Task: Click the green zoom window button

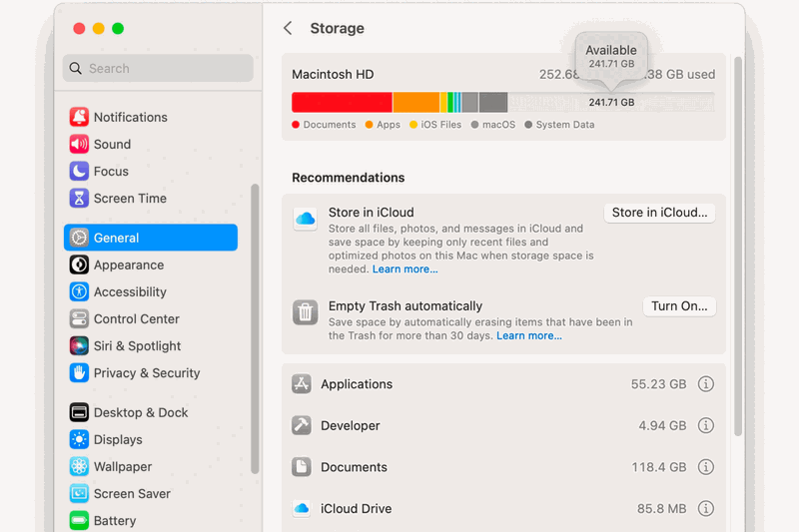Action: click(x=118, y=29)
